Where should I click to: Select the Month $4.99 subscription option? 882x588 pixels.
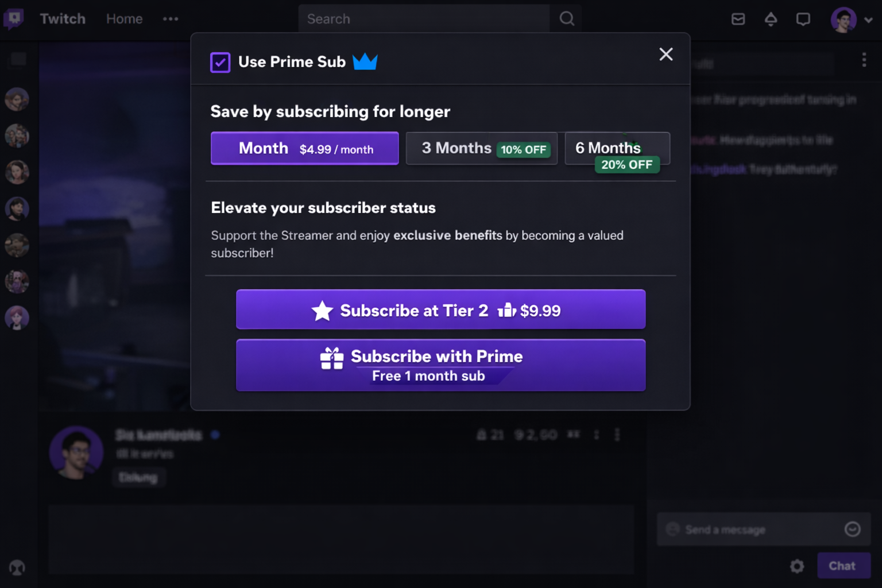(x=304, y=148)
